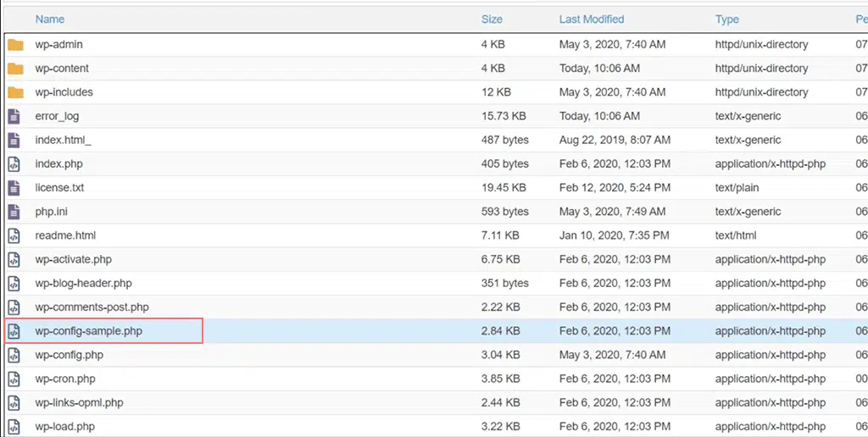Click the 405 bytes size of index.php
The image size is (868, 437).
(505, 163)
